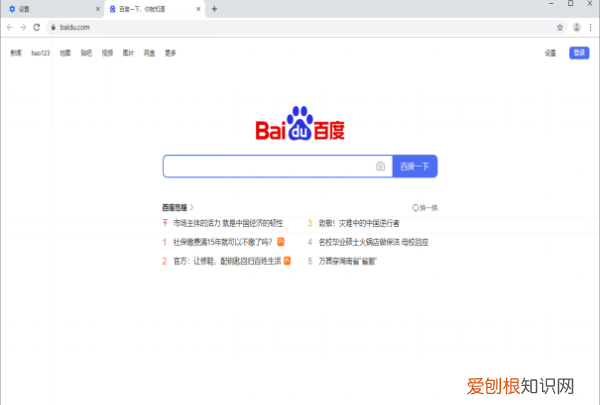Switch to the 设置 browser tab
Viewport: 600px width, 405px height.
52,9
